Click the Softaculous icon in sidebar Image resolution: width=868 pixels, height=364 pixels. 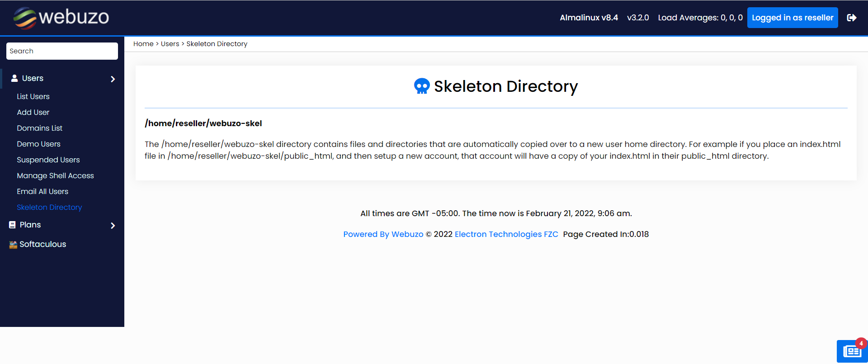tap(13, 245)
